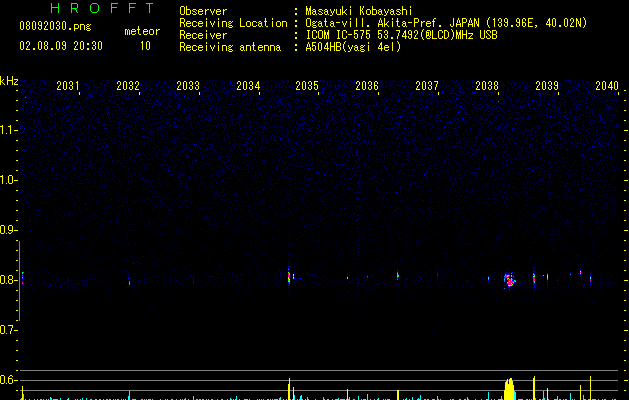Image resolution: width=629 pixels, height=400 pixels.
Task: Click the 0.8 frequency axis label
Action: point(8,280)
